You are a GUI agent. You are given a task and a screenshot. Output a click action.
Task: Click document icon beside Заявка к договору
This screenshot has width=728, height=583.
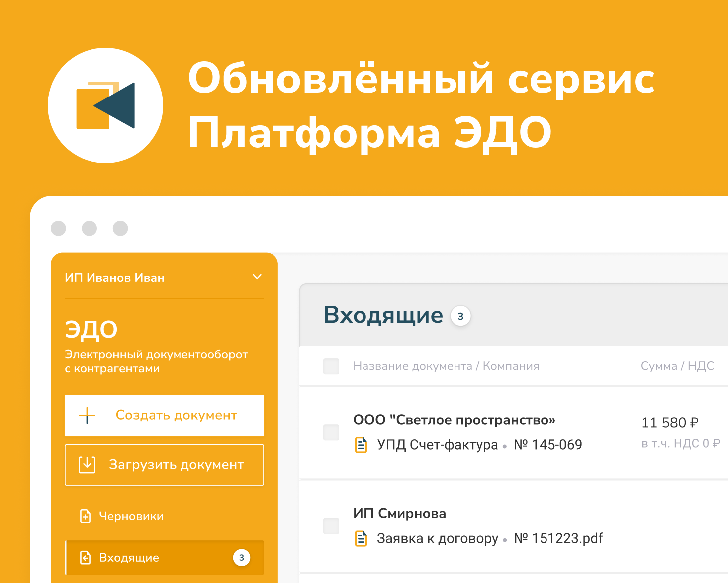point(361,538)
